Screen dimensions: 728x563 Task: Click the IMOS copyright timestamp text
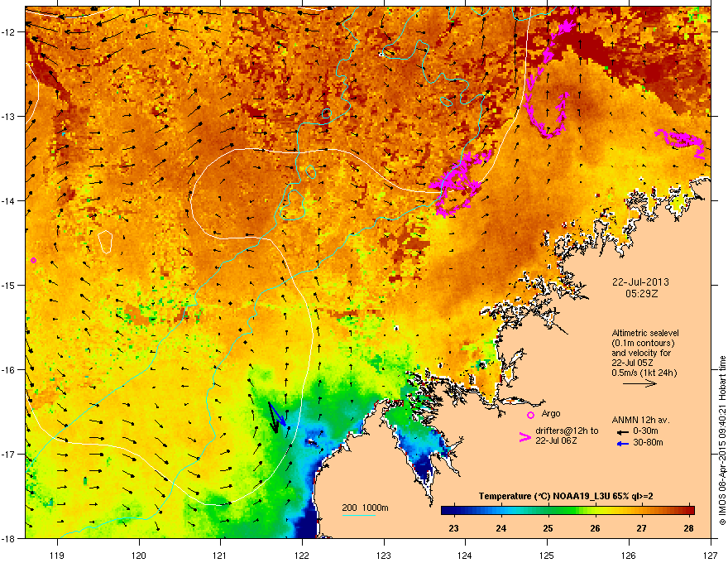(722, 440)
